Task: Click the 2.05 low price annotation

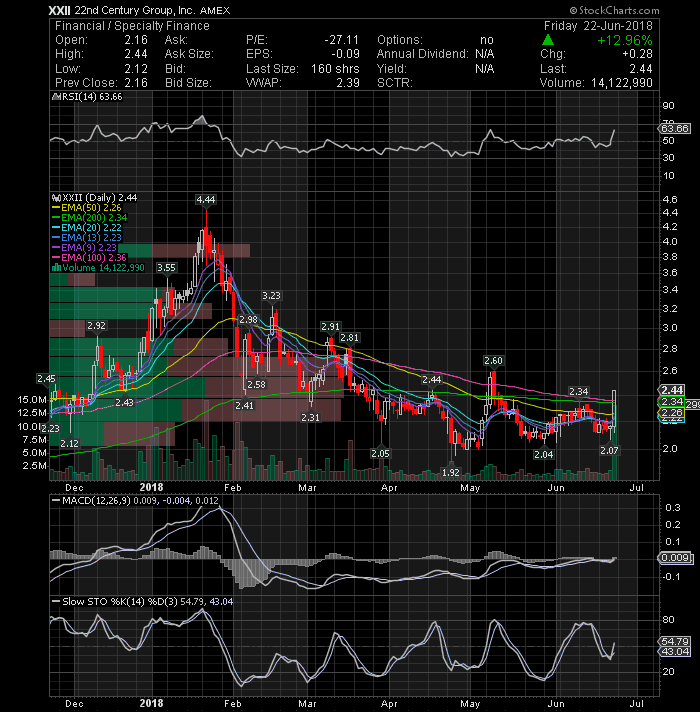Action: tap(380, 453)
